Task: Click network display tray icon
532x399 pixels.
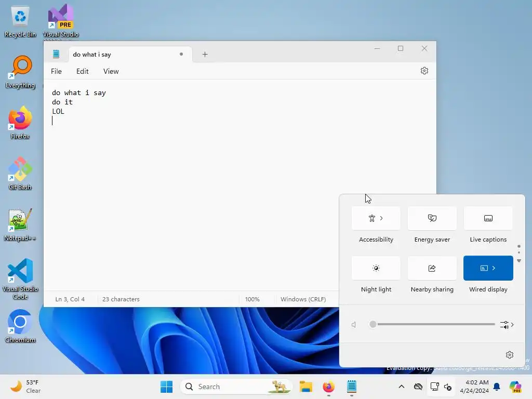Action: [x=435, y=387]
